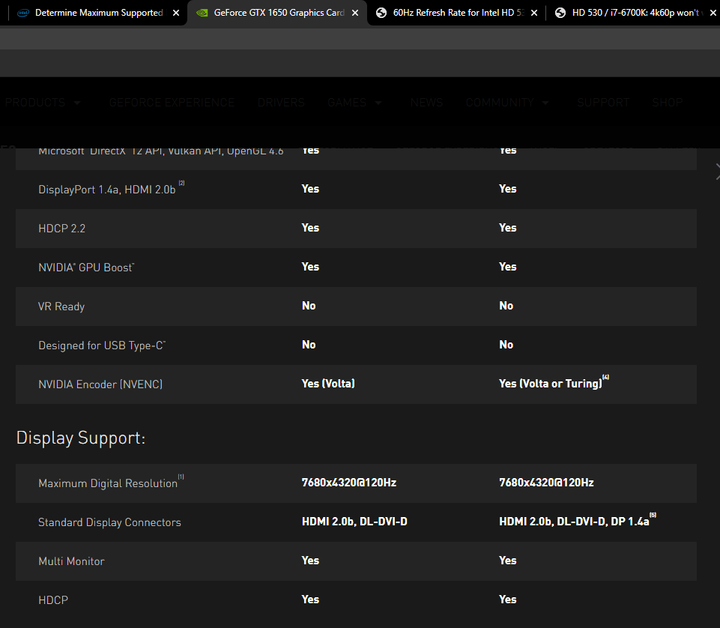
Task: Click the globe favicon on HD 530 tab
Action: click(560, 13)
